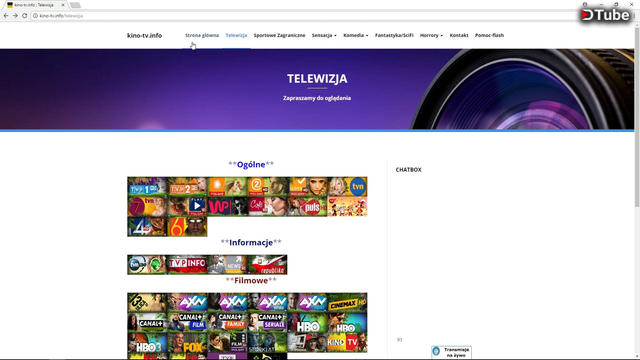Open the FOX channel tile
Screen dimensions: 640x360
click(x=187, y=342)
